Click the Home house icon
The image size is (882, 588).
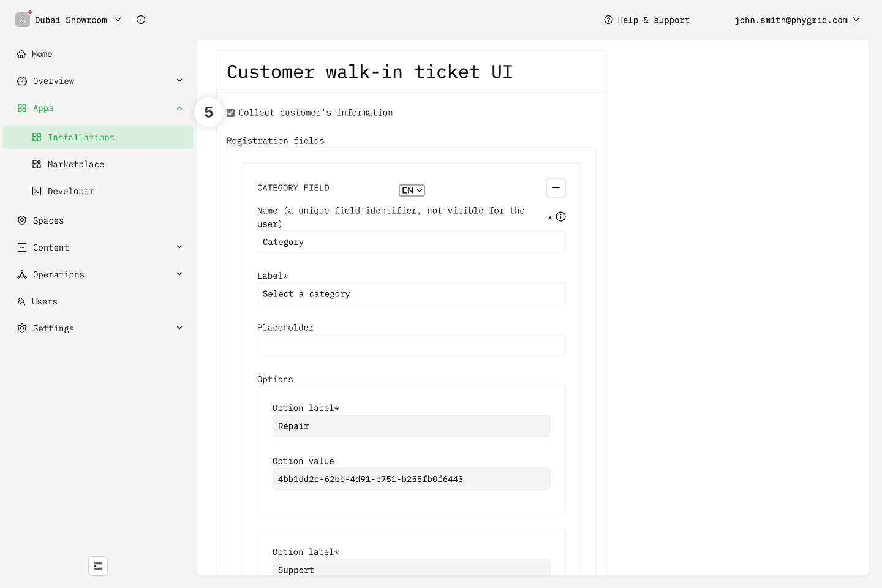tap(22, 54)
